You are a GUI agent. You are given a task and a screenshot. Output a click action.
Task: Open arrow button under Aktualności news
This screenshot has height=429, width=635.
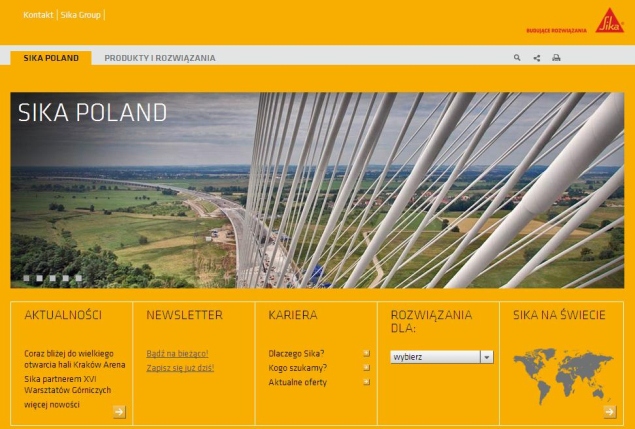[119, 412]
